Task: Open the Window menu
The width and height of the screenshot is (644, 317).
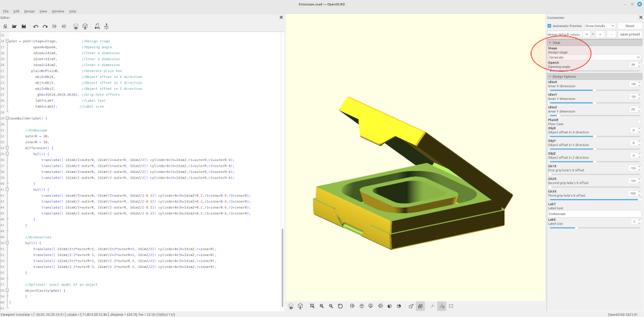Action: coord(58,11)
